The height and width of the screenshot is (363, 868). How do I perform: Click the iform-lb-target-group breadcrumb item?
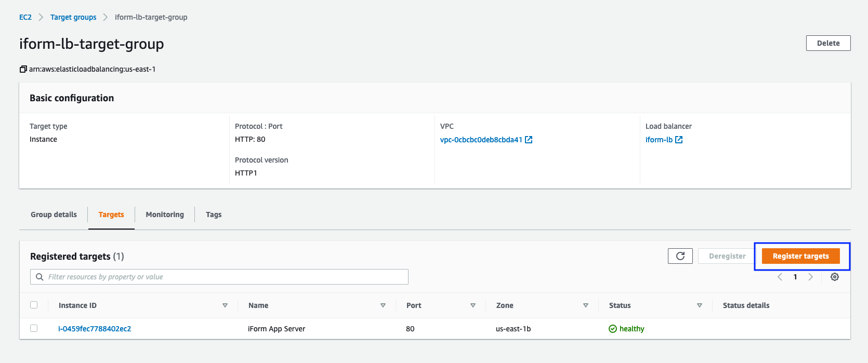151,17
